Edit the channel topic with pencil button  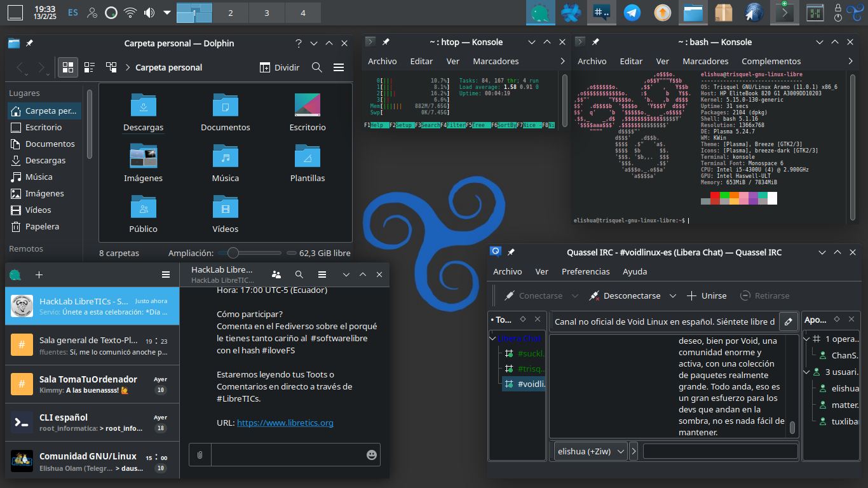click(x=789, y=322)
